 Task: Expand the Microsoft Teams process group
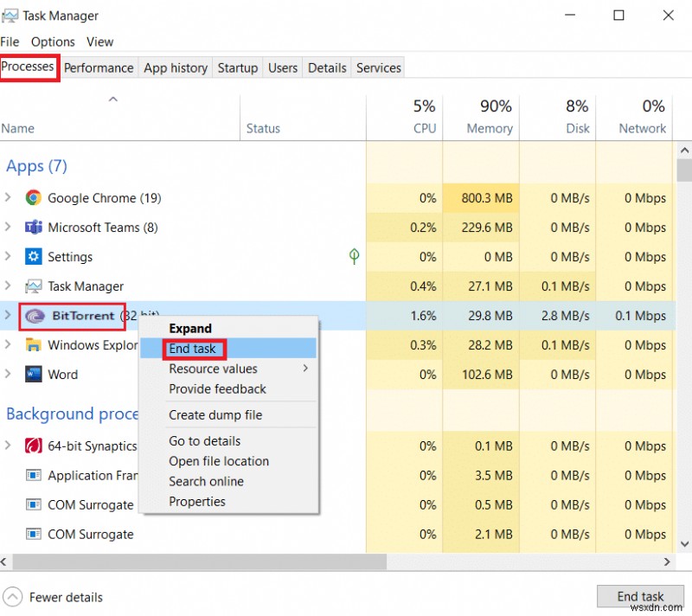point(9,228)
